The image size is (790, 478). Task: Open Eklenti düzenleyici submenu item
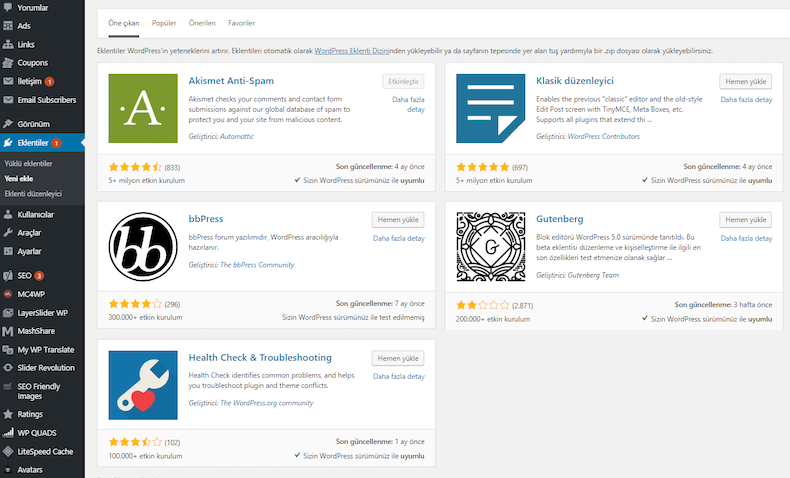33,193
